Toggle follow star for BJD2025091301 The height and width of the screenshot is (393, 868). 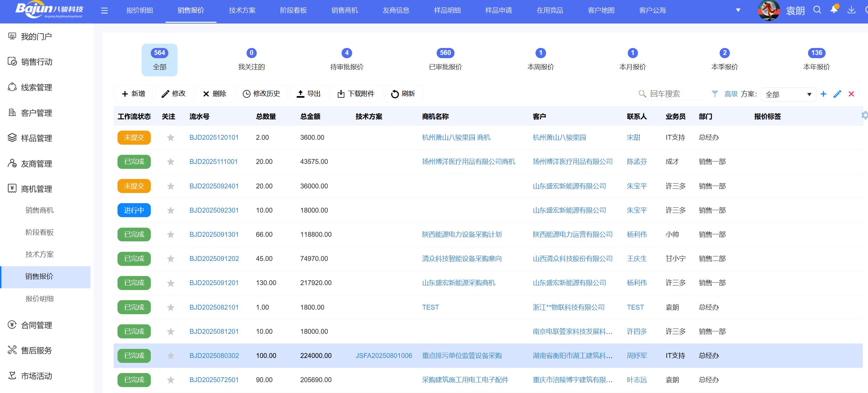coord(171,235)
